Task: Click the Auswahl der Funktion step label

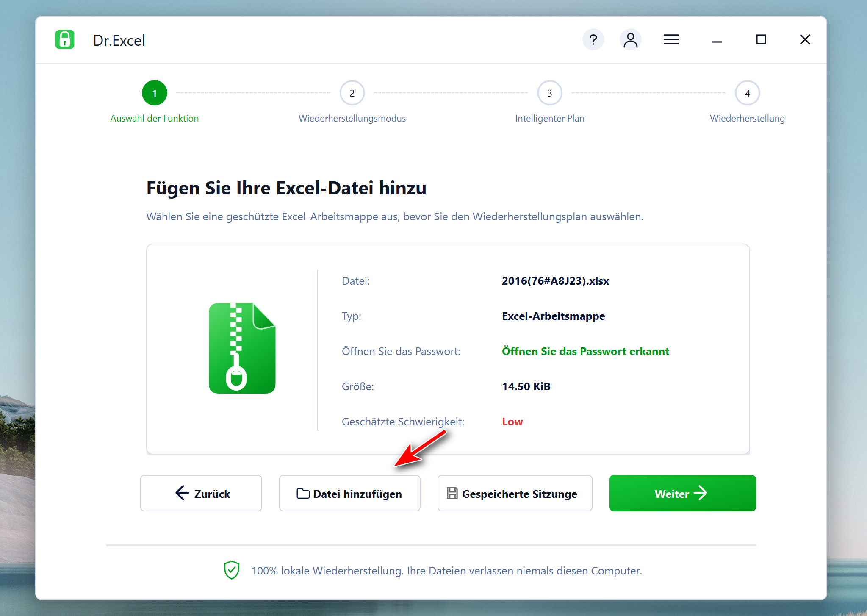Action: [155, 118]
